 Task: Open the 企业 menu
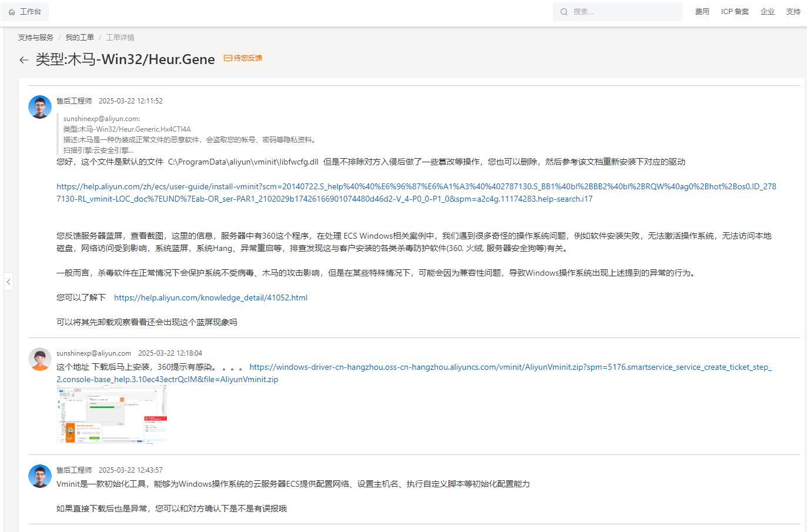(x=767, y=12)
